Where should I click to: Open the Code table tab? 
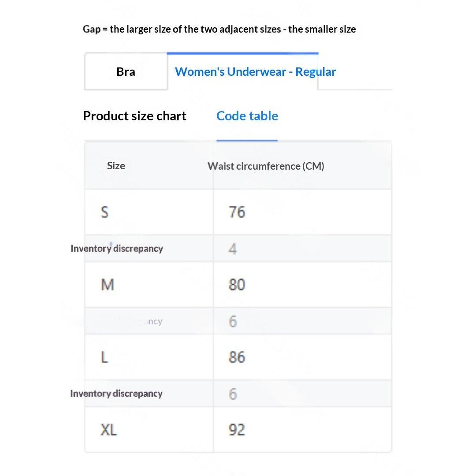247,116
